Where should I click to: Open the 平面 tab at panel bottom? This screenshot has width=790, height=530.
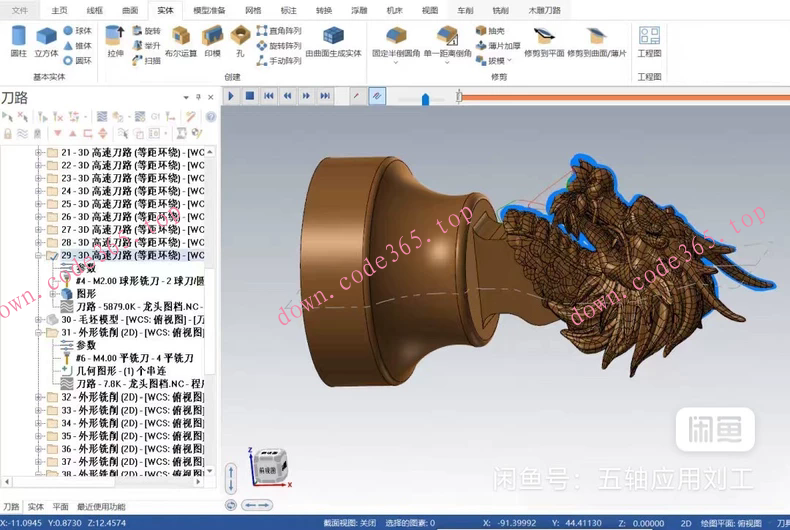(61, 507)
